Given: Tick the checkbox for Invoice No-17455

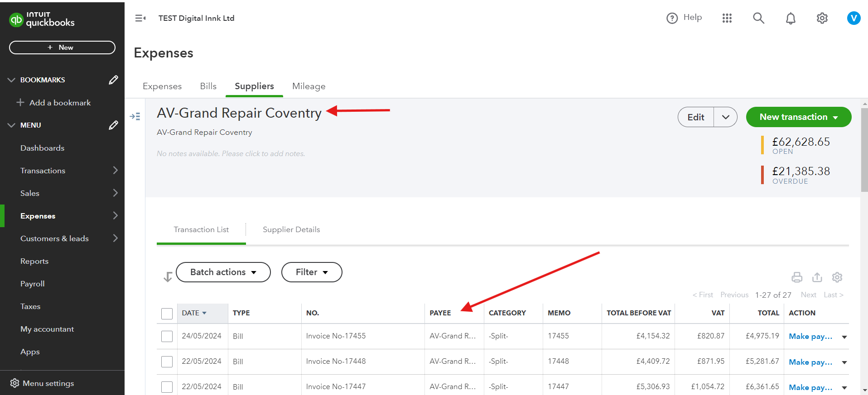Looking at the screenshot, I should (167, 336).
